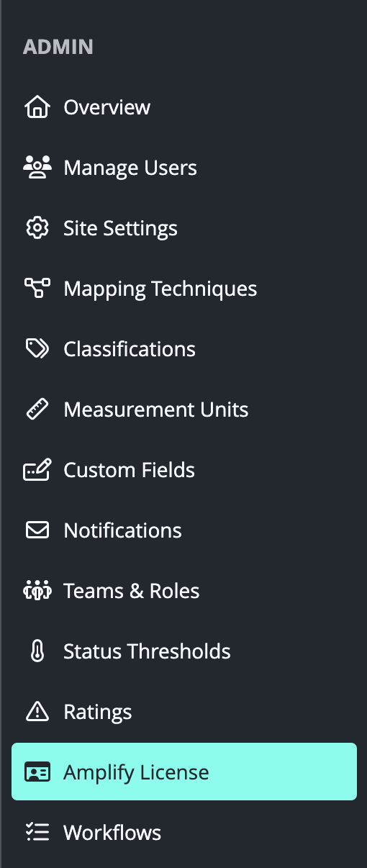
Task: Click the house icon beside Overview
Action: tap(37, 107)
